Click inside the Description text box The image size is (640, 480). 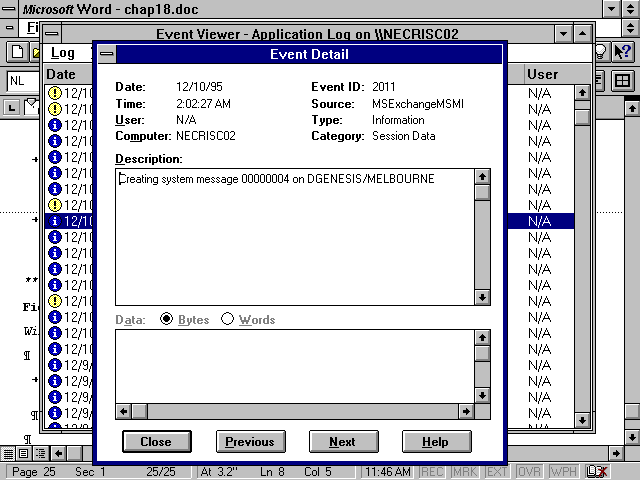point(295,237)
